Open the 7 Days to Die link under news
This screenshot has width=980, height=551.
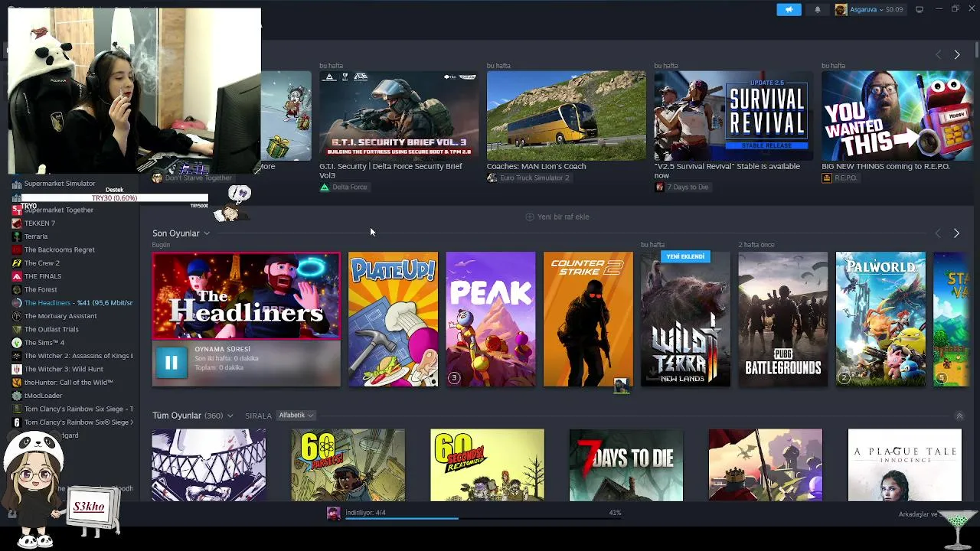point(681,187)
